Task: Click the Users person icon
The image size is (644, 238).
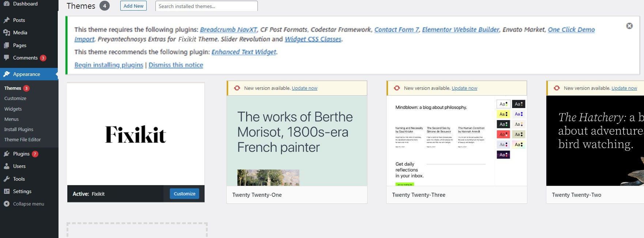Action: (x=7, y=166)
